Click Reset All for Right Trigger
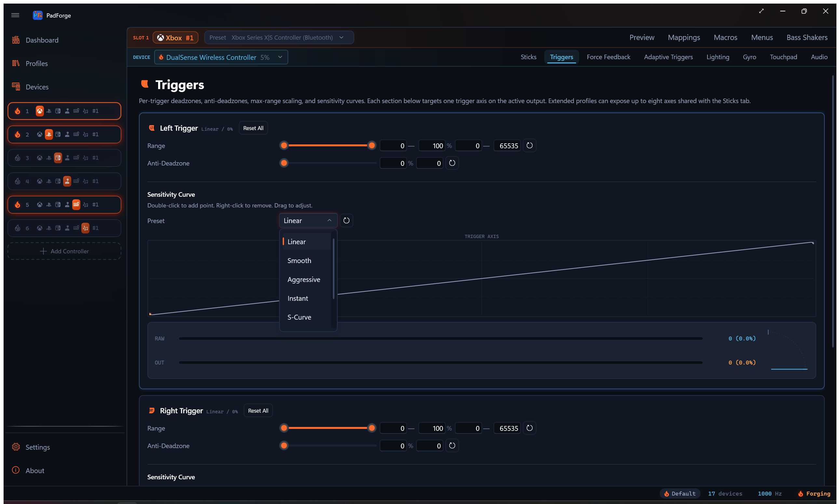Image resolution: width=840 pixels, height=504 pixels. click(x=258, y=411)
